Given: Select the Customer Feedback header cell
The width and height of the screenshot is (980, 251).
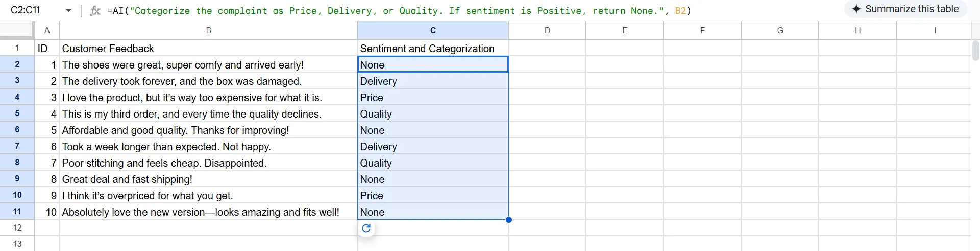Looking at the screenshot, I should click(x=208, y=49).
